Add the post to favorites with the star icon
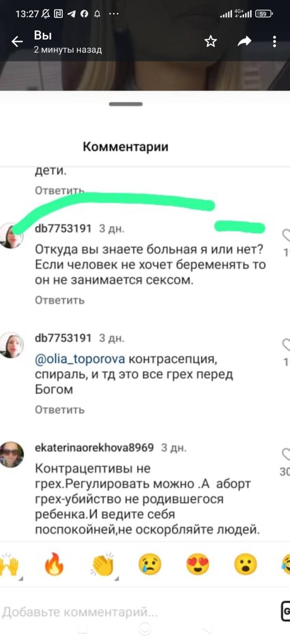 (x=211, y=42)
